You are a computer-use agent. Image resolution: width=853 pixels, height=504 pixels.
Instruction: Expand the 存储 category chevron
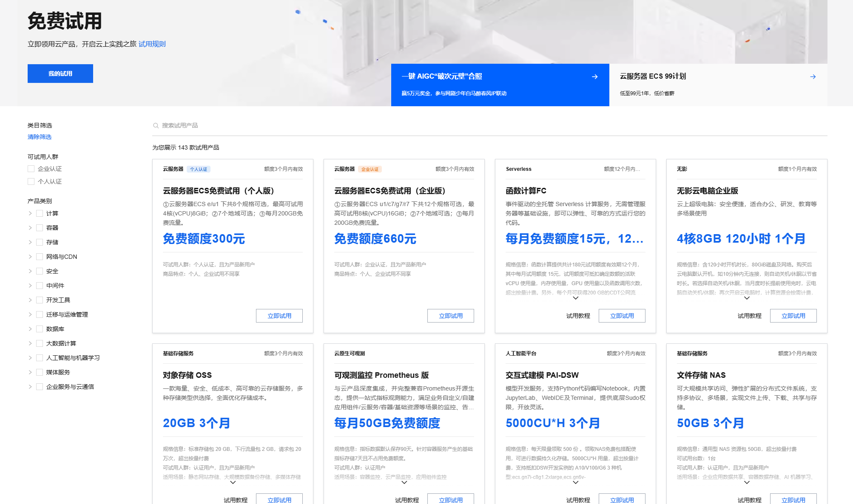coord(30,242)
